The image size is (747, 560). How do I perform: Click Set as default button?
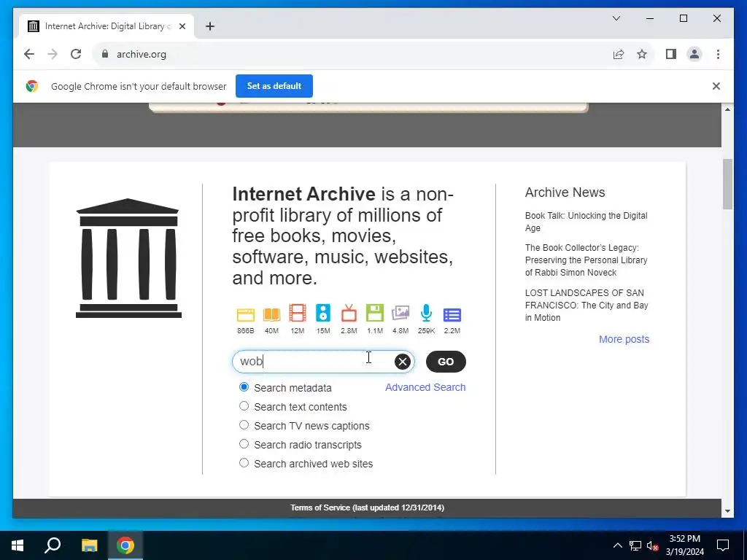click(274, 86)
